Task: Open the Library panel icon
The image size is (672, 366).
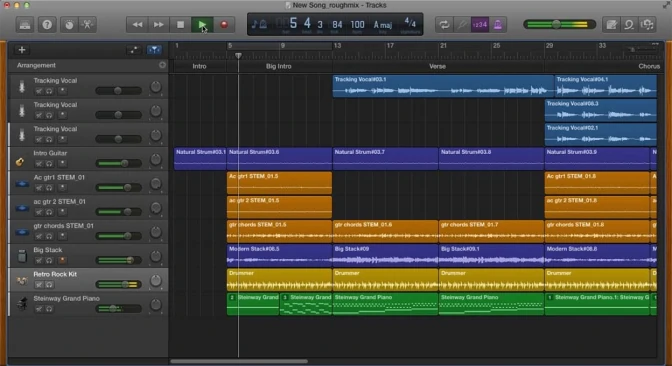Action: [x=25, y=25]
